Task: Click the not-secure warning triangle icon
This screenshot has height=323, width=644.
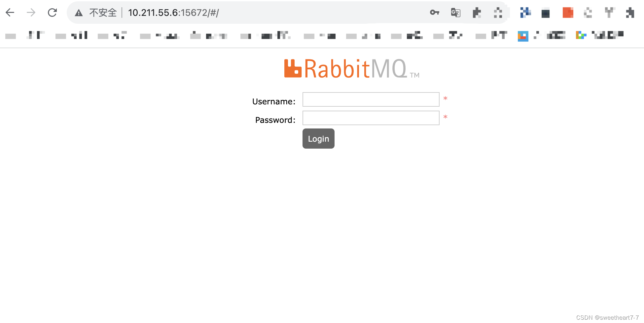Action: pyautogui.click(x=79, y=13)
